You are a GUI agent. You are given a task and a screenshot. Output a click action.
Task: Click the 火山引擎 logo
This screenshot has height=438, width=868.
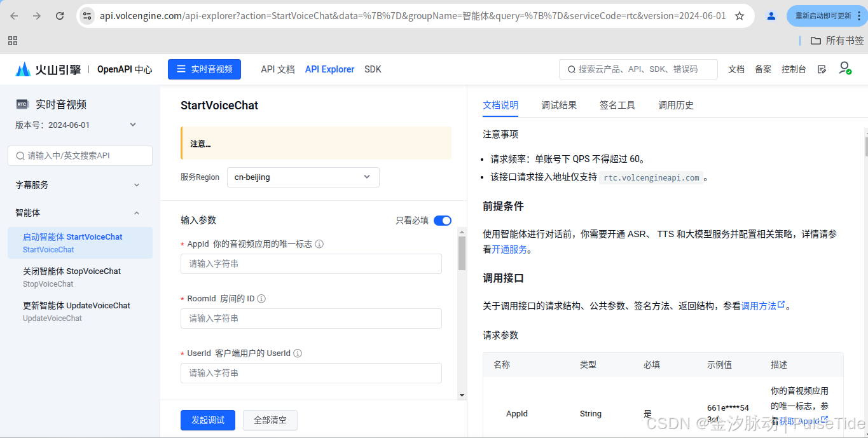tap(48, 69)
